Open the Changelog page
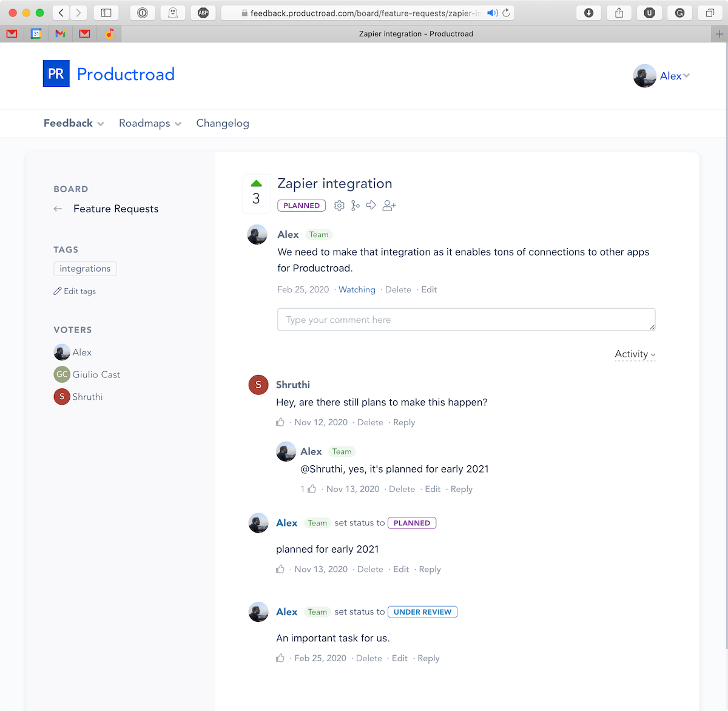 tap(223, 123)
